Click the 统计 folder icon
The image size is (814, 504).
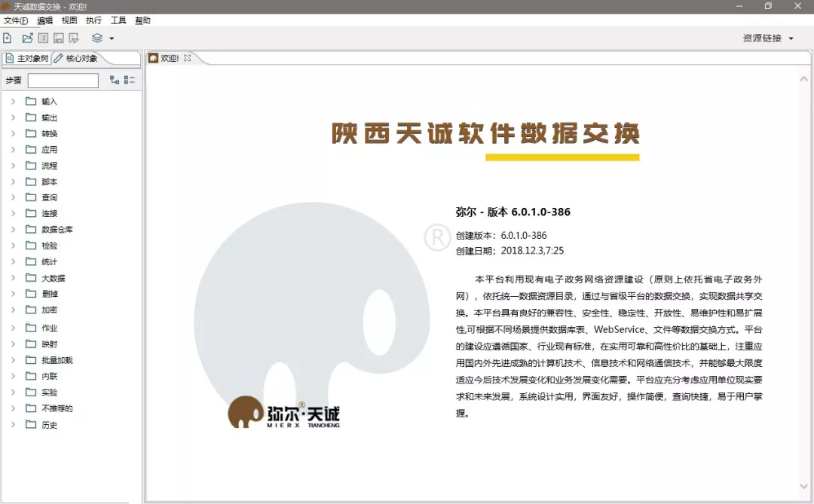click(31, 261)
